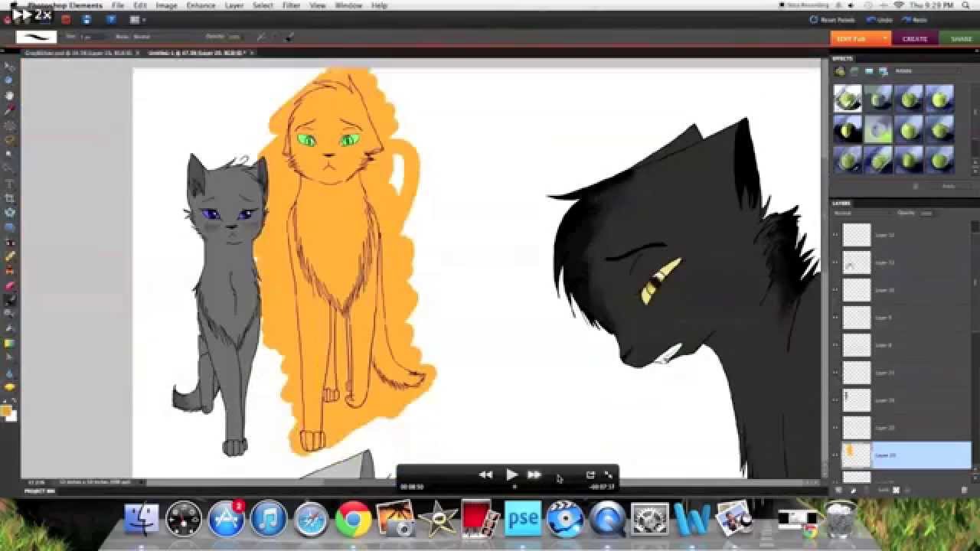Click the Undo button
The width and height of the screenshot is (980, 551).
click(880, 19)
